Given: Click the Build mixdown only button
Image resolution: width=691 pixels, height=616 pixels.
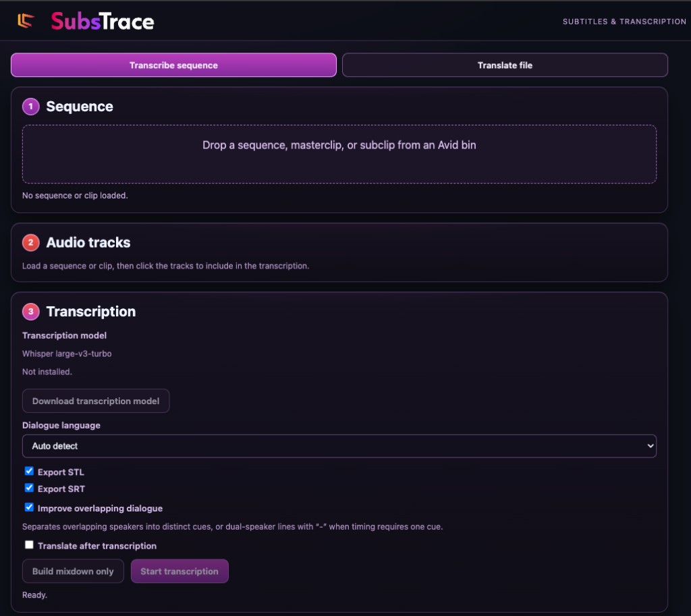Looking at the screenshot, I should [x=73, y=571].
